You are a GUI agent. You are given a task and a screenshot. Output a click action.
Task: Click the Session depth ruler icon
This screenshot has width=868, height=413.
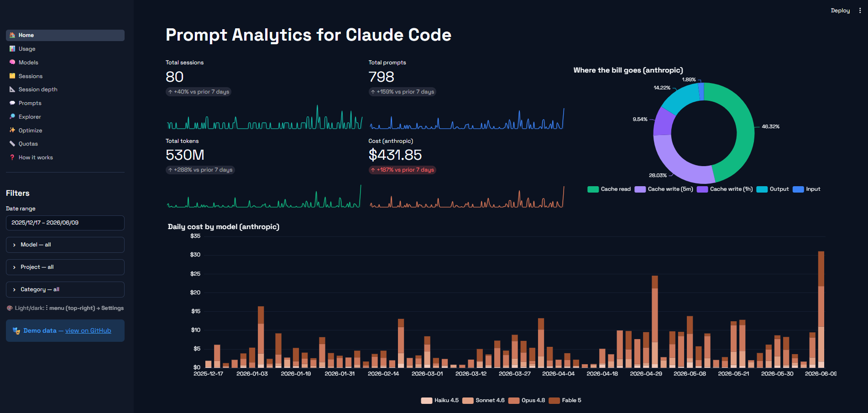[12, 89]
